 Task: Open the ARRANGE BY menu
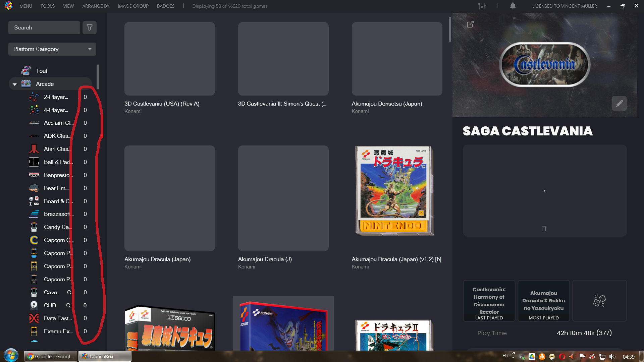coord(96,6)
